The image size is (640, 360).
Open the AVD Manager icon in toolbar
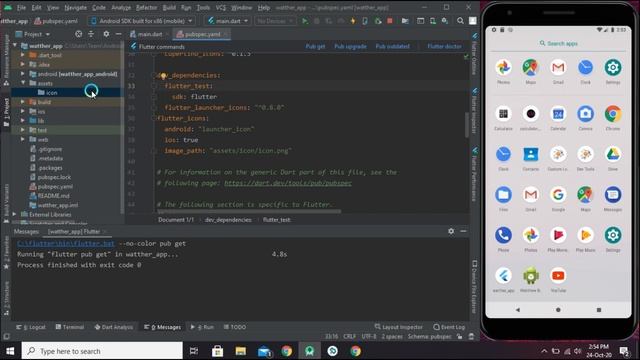click(433, 21)
